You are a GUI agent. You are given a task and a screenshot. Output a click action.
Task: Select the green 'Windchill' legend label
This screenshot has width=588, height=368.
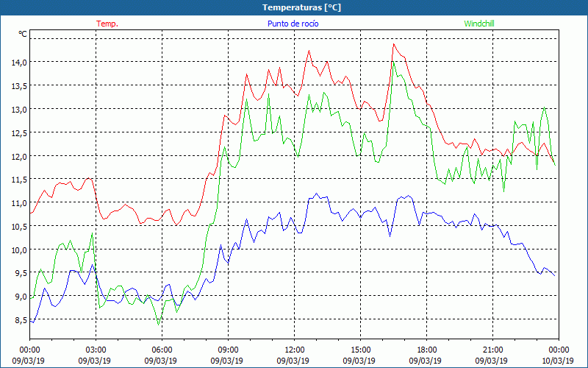pyautogui.click(x=479, y=24)
